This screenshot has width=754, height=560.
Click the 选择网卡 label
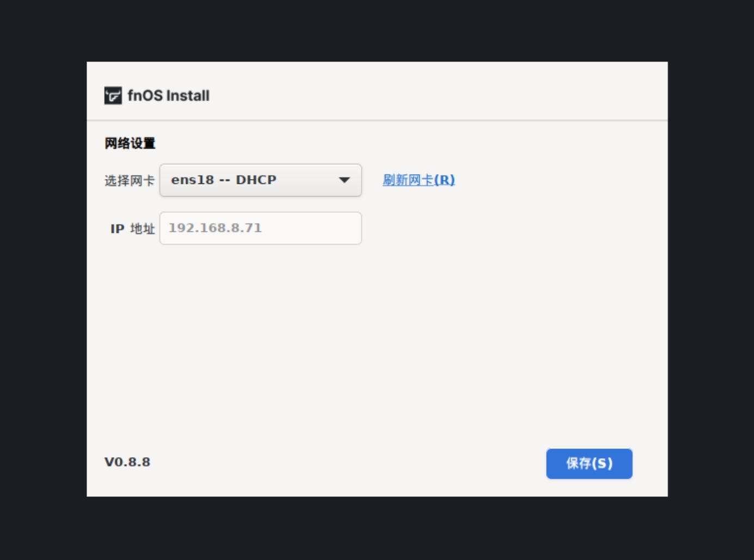[129, 180]
